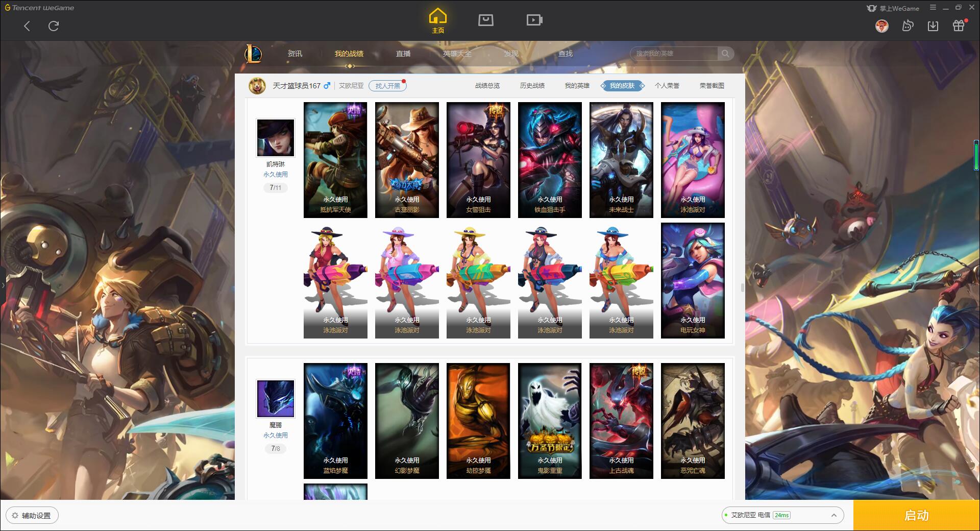Switch to 荣誉截图 sub-tab

[712, 86]
